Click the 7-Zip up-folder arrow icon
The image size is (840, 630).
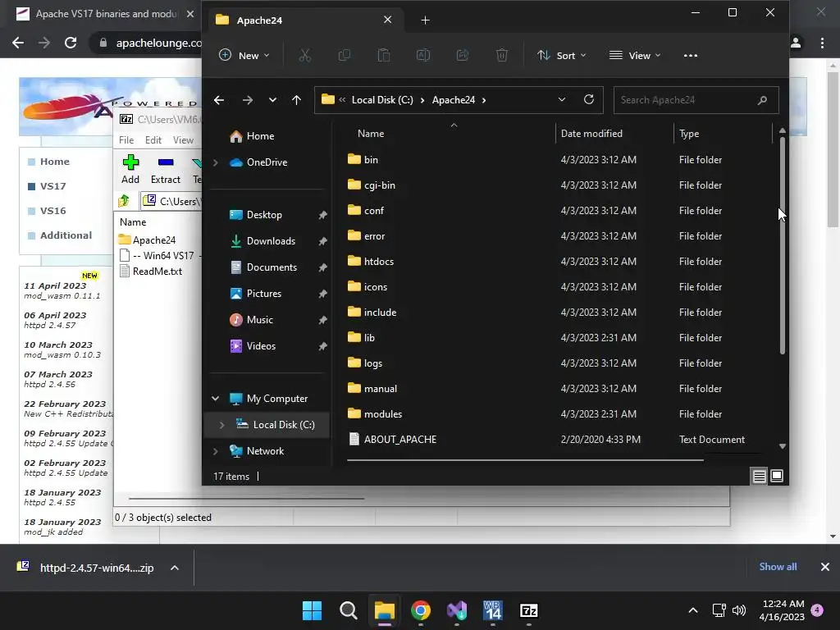click(125, 201)
